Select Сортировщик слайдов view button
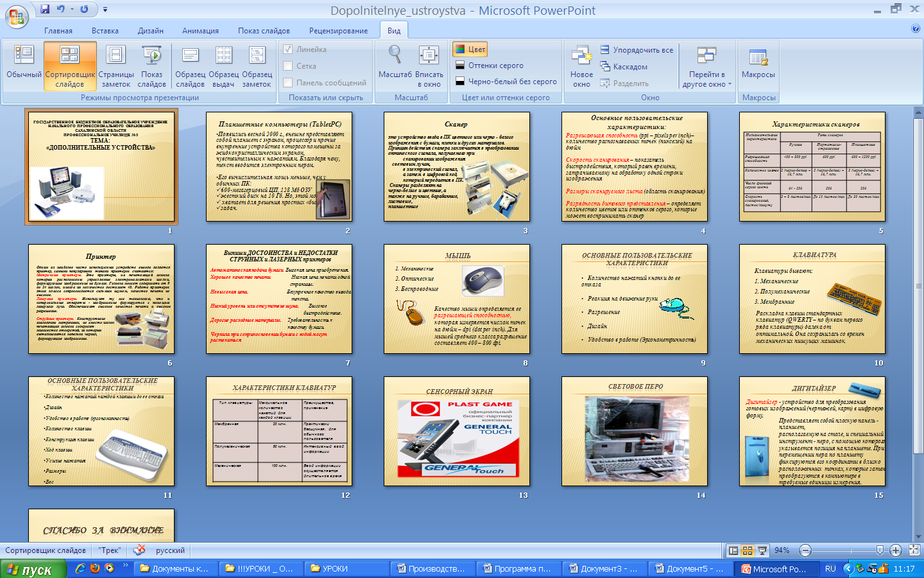Viewport: 924px width, 578px height. tap(70, 66)
